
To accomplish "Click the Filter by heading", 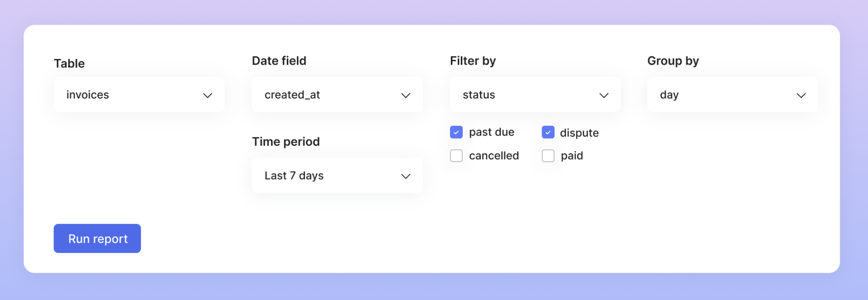I will 473,61.
